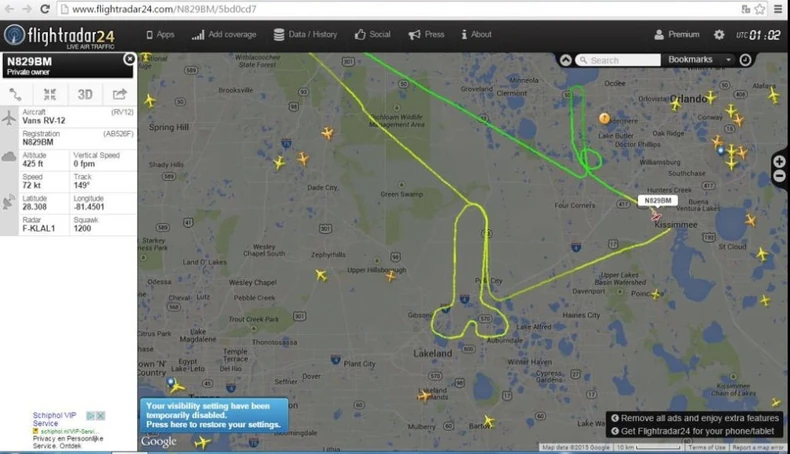Viewport: 790px width, 454px height.
Task: Open the Data / History menu
Action: pyautogui.click(x=305, y=34)
